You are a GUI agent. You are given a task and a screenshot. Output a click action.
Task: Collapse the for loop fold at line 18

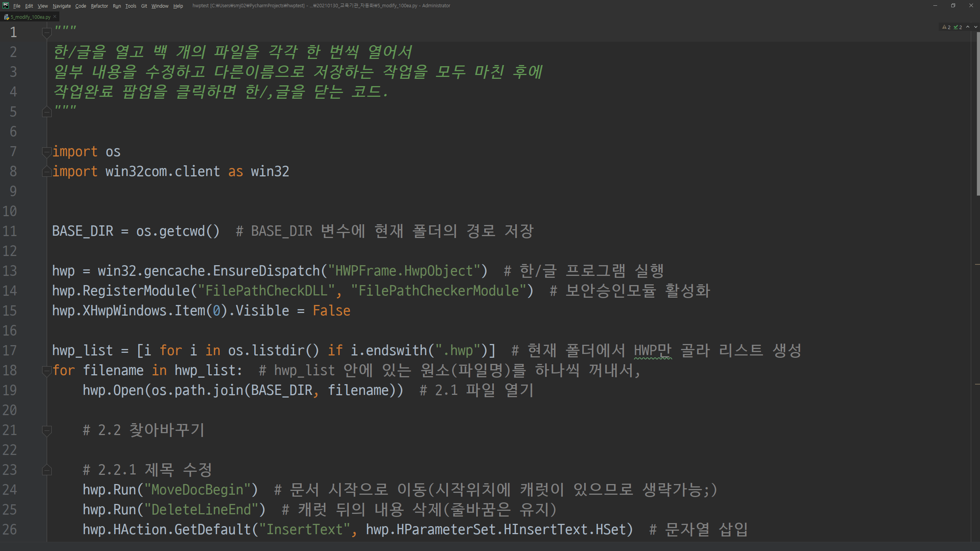coord(47,371)
